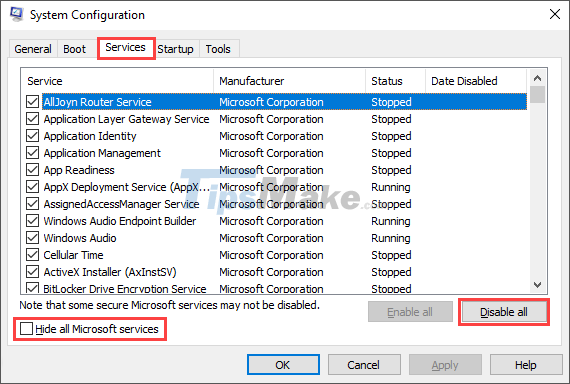Image resolution: width=570 pixels, height=384 pixels.
Task: Select Windows Audio Endpoint Builder name
Action: coord(120,221)
